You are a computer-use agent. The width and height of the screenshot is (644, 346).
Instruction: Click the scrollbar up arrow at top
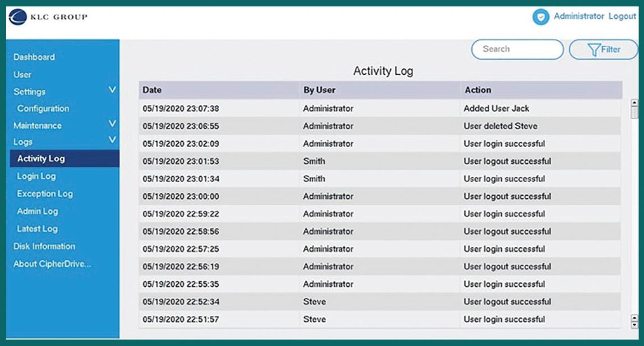[634, 103]
